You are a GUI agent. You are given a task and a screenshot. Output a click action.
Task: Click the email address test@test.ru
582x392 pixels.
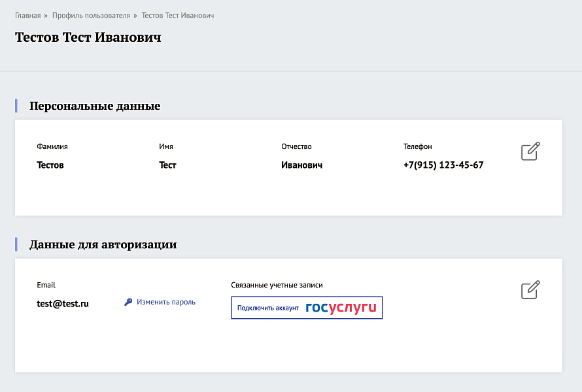pyautogui.click(x=63, y=303)
